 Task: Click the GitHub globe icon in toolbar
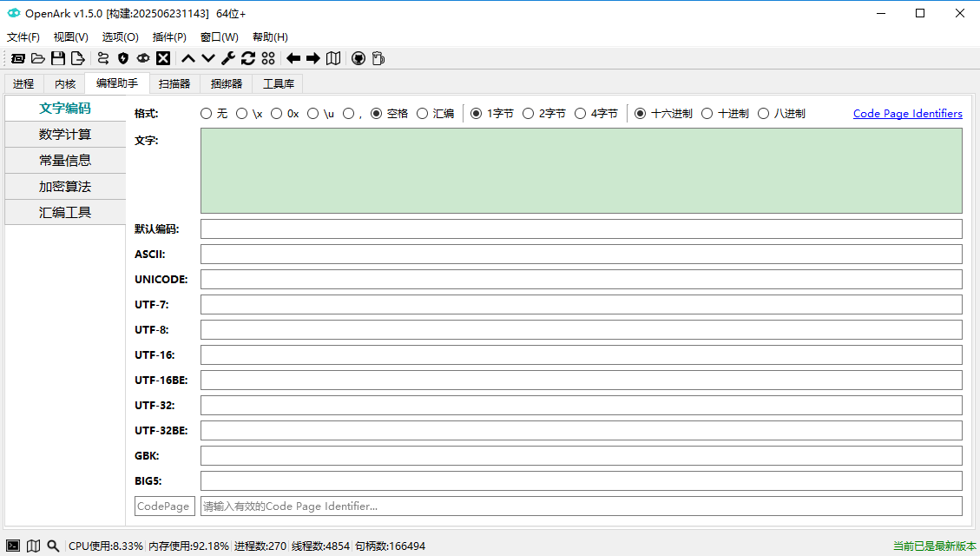358,58
